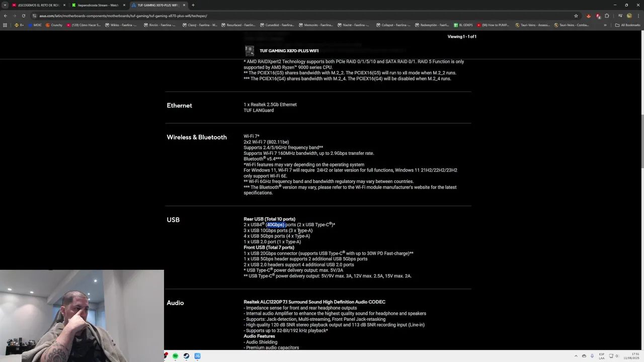Click 'Front USB (Total 7 ports)' text
Image resolution: width=644 pixels, height=362 pixels.
click(269, 247)
